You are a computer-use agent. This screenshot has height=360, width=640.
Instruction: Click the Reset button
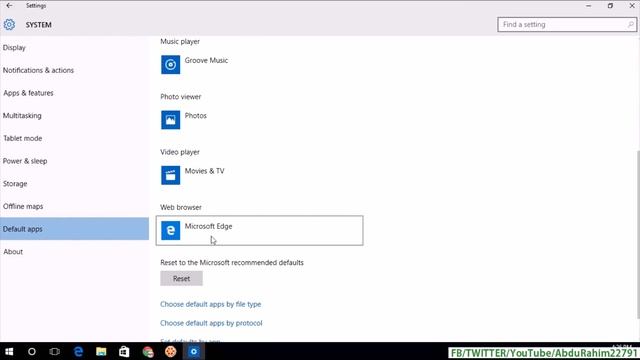tap(181, 278)
